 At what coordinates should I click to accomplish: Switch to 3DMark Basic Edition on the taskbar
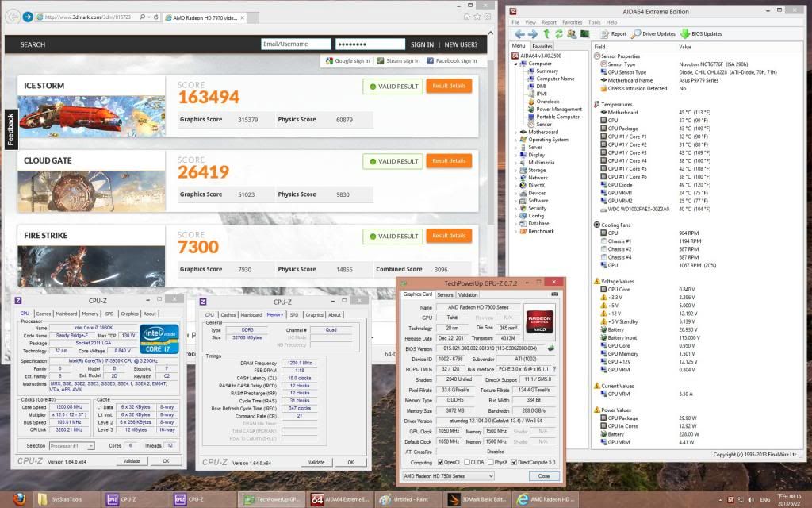(x=477, y=499)
